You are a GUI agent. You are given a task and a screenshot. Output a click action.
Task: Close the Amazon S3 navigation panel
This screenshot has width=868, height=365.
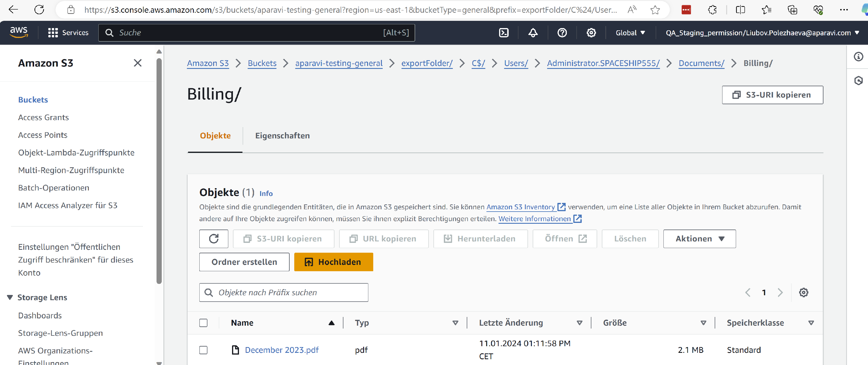[x=137, y=63]
